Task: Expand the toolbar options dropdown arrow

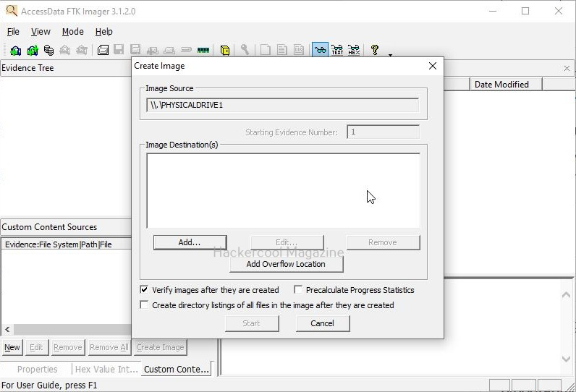Action: (x=391, y=54)
